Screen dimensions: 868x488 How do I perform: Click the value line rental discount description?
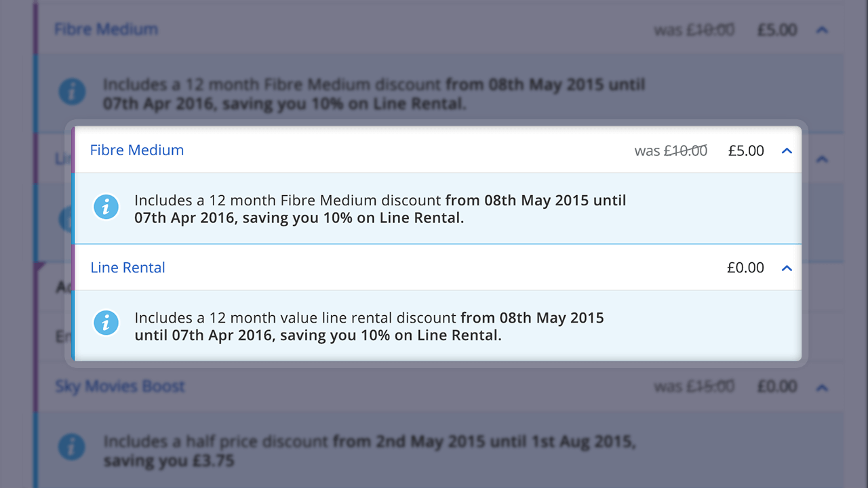[369, 326]
